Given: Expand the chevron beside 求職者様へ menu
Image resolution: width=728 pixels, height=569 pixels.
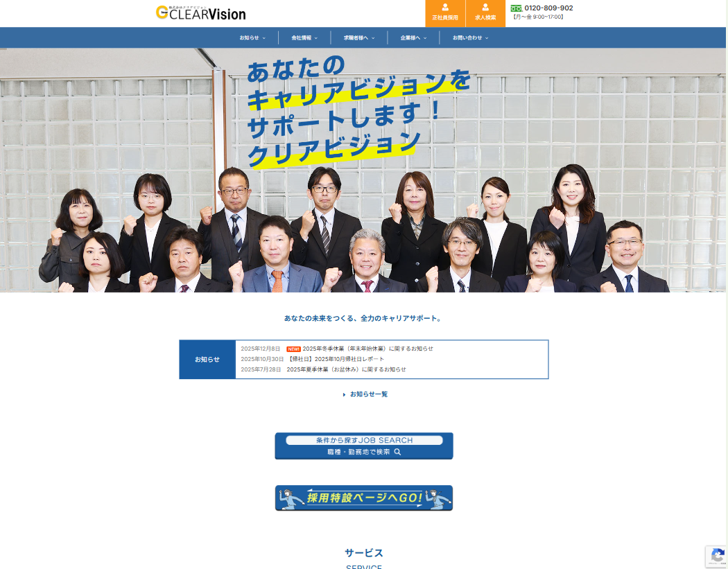Looking at the screenshot, I should 373,38.
